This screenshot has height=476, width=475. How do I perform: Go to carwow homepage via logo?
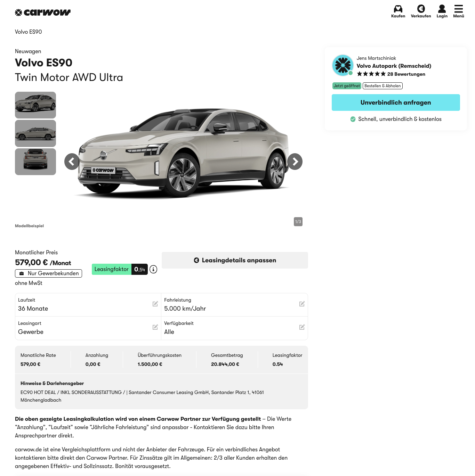click(x=43, y=13)
